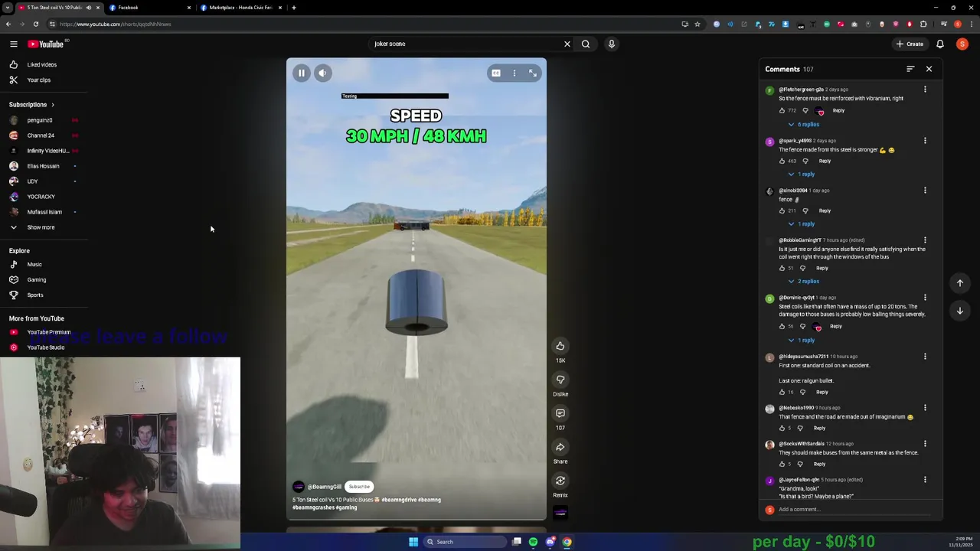Open the Windows Start menu
Viewport: 980px width, 551px height.
coord(413,542)
